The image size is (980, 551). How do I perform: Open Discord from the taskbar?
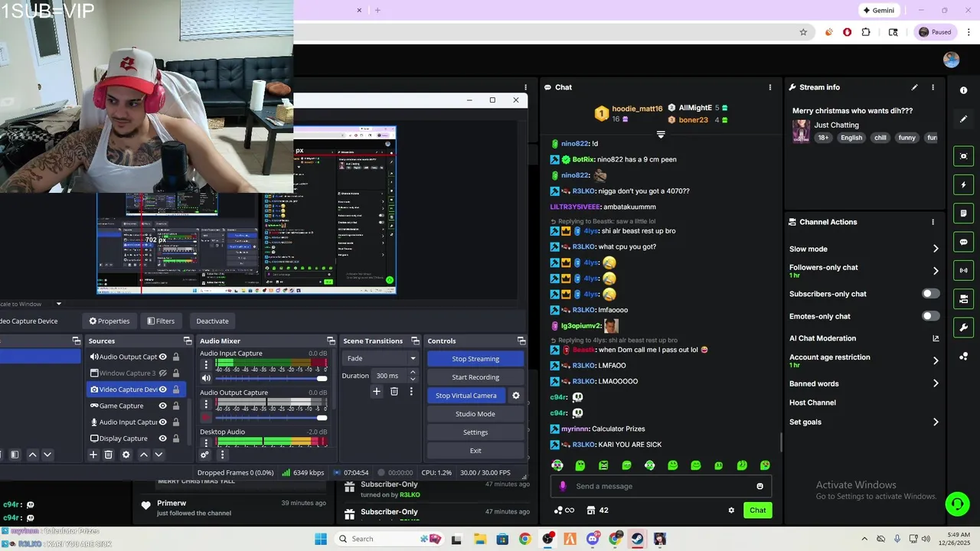point(593,539)
